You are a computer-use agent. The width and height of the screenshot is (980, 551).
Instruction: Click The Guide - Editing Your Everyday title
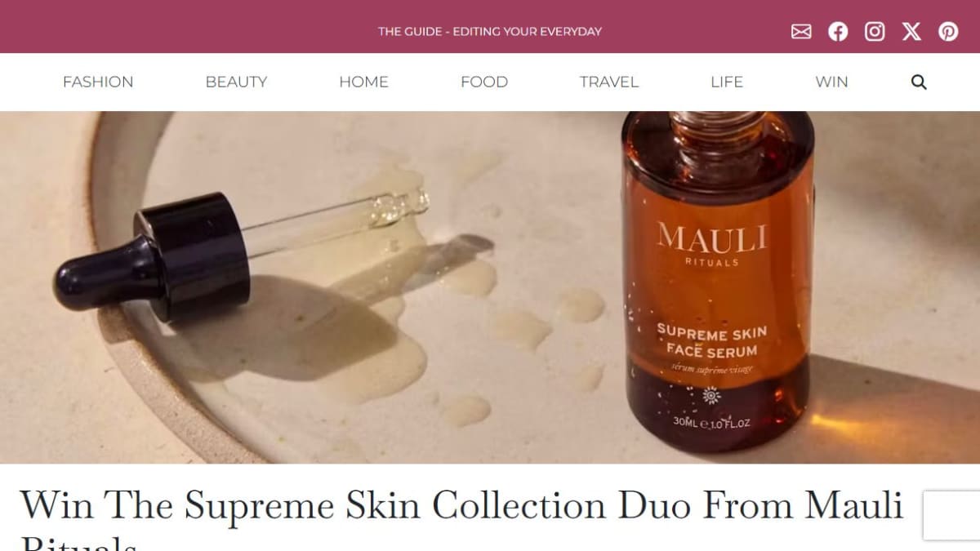489,32
